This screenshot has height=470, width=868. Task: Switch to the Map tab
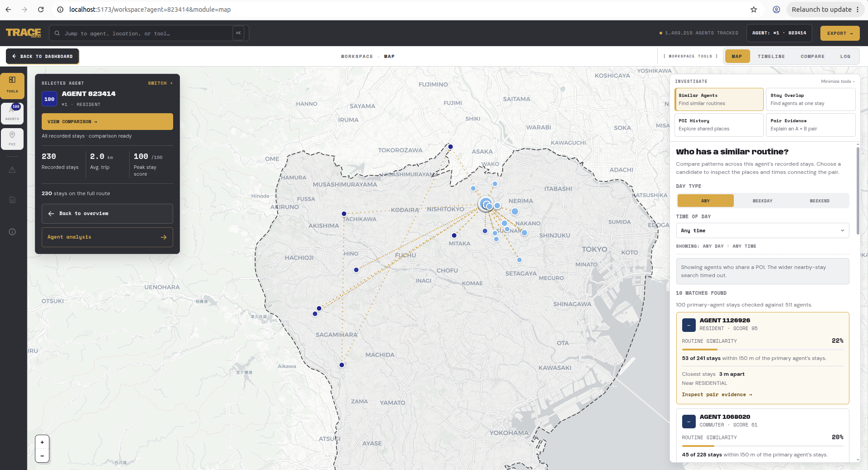[737, 56]
